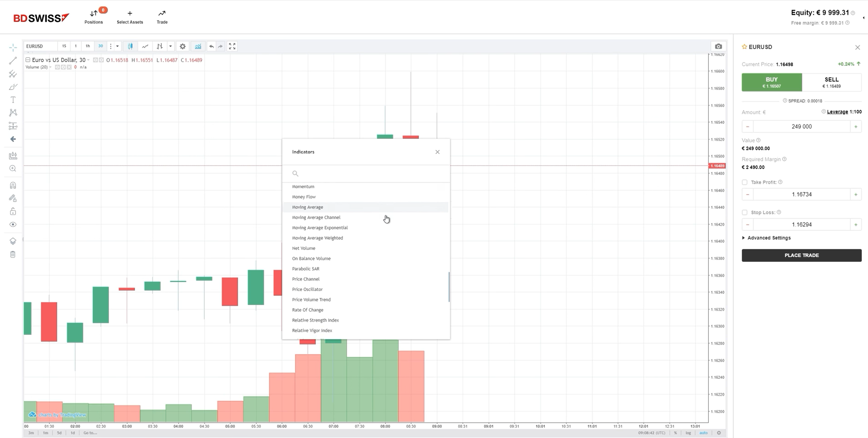Open time interval dropdown arrow
Image resolution: width=868 pixels, height=438 pixels.
pos(117,46)
